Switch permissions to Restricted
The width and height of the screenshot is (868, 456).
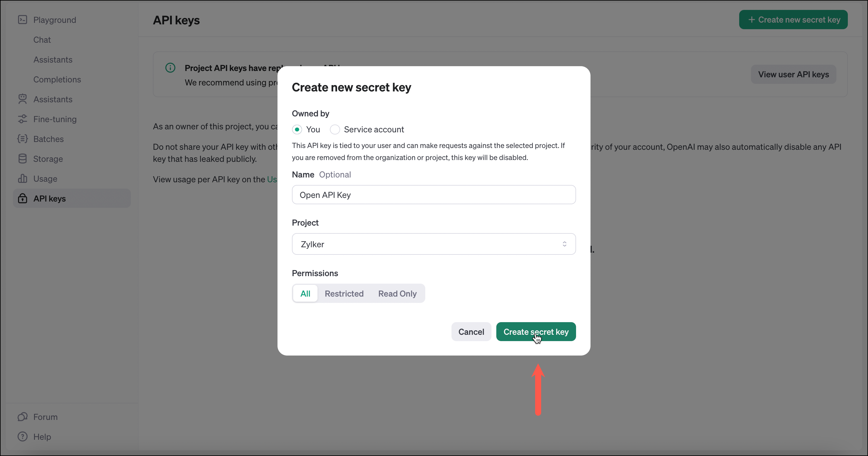pos(344,293)
